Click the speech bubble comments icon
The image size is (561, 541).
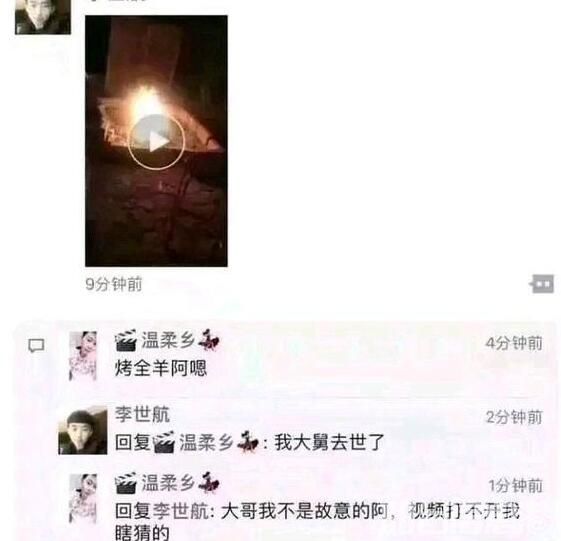tap(36, 346)
